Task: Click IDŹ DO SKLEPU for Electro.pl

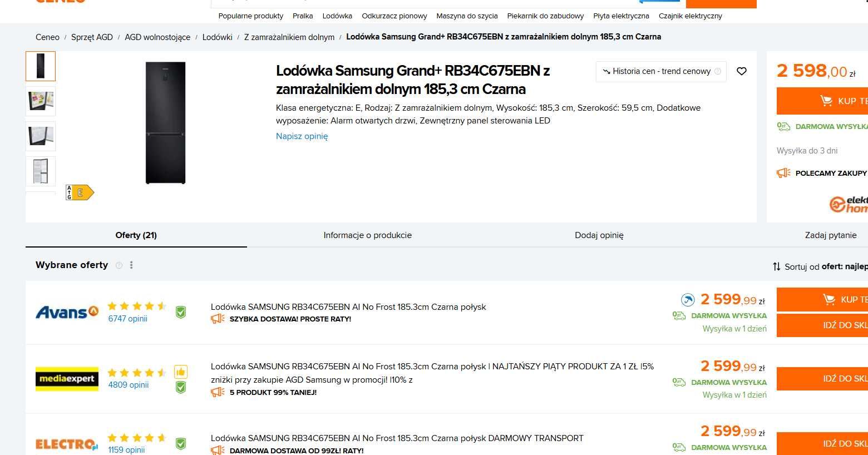Action: 822,443
